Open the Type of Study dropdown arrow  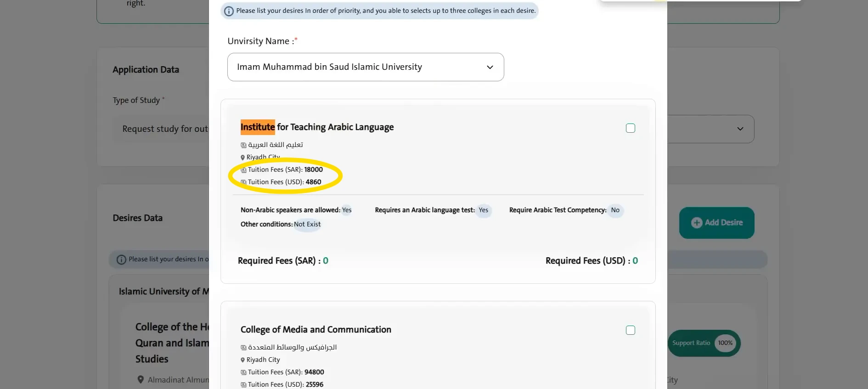[740, 129]
